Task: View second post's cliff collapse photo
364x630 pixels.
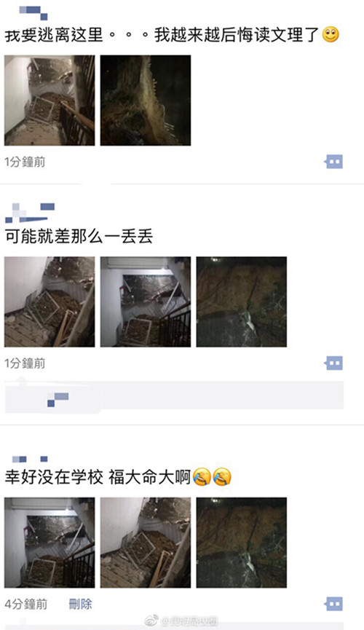Action: (x=242, y=302)
